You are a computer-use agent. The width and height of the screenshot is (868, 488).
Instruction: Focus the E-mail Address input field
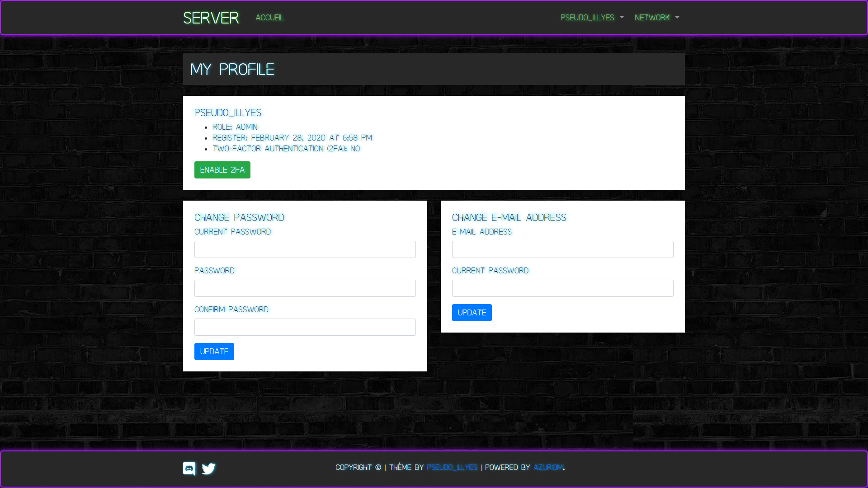pyautogui.click(x=562, y=249)
